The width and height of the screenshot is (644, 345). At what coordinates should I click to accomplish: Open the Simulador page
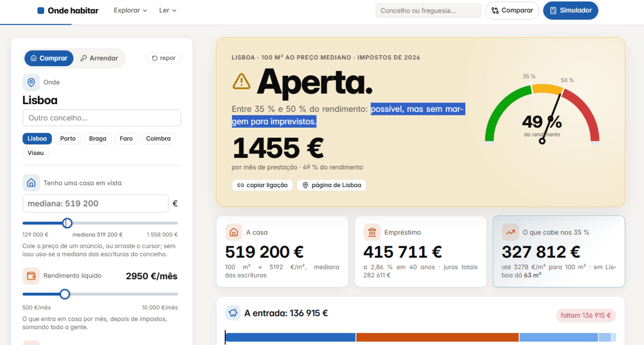pyautogui.click(x=570, y=11)
